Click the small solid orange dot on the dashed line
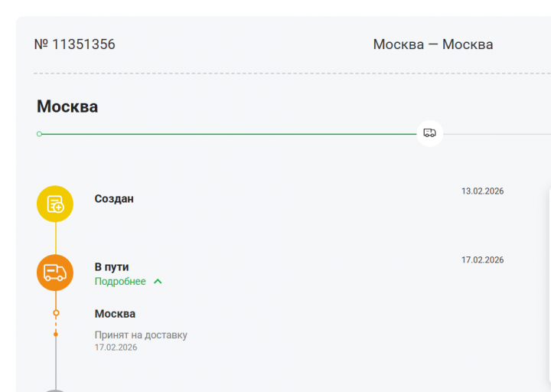The height and width of the screenshot is (392, 551). (56, 334)
